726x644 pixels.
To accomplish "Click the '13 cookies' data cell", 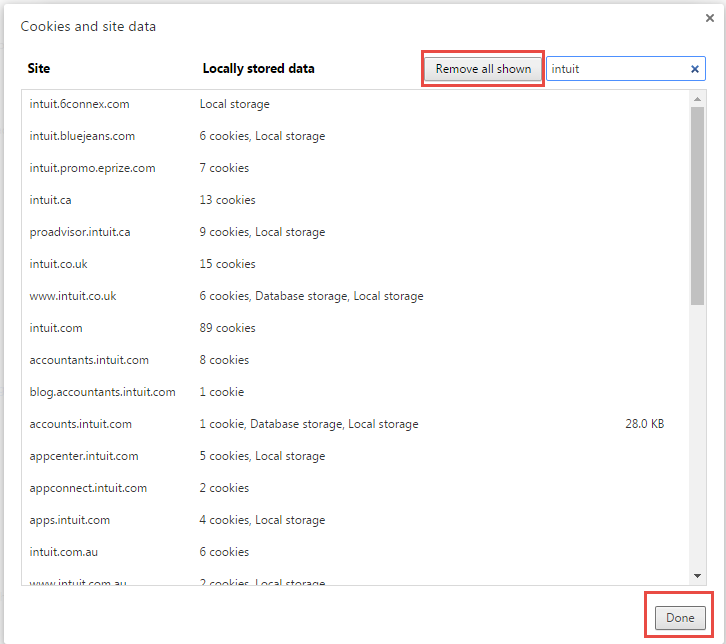I will (227, 200).
